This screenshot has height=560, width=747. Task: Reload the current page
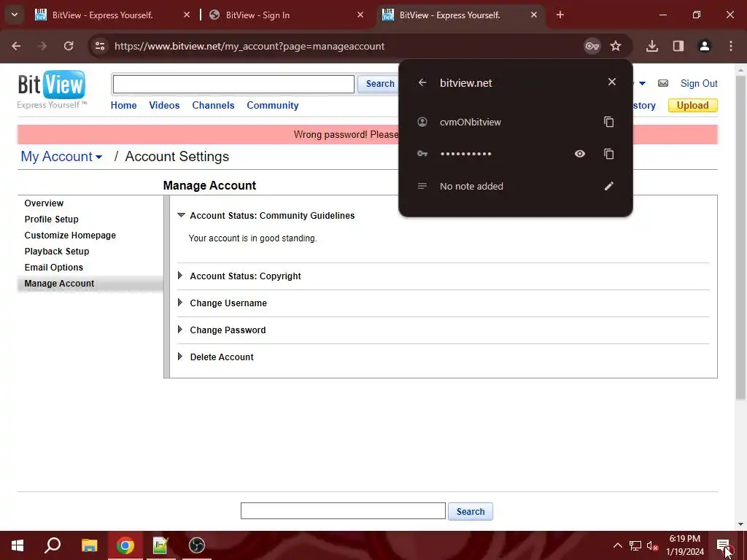coord(69,46)
